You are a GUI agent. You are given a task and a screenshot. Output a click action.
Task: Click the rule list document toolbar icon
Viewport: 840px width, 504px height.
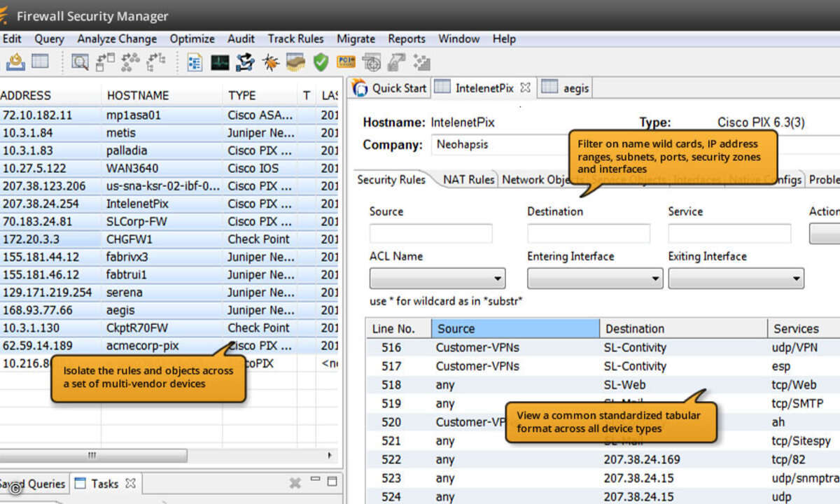pos(195,62)
